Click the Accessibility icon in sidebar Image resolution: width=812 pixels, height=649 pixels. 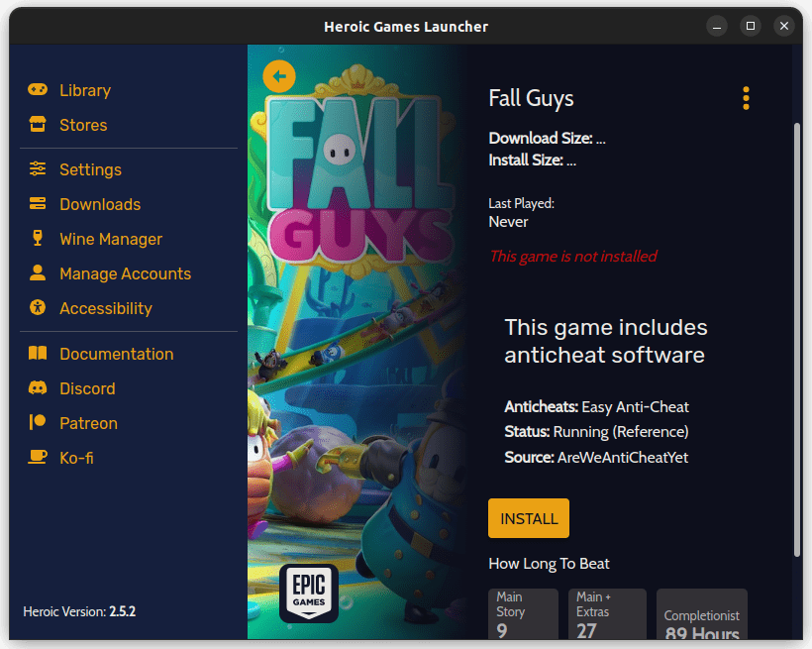[38, 307]
